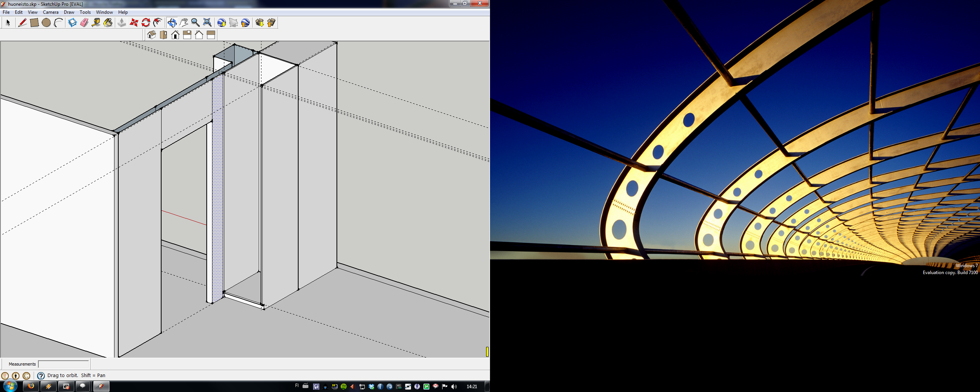Image resolution: width=980 pixels, height=392 pixels.
Task: Open the Windows Start menu
Action: click(x=10, y=386)
